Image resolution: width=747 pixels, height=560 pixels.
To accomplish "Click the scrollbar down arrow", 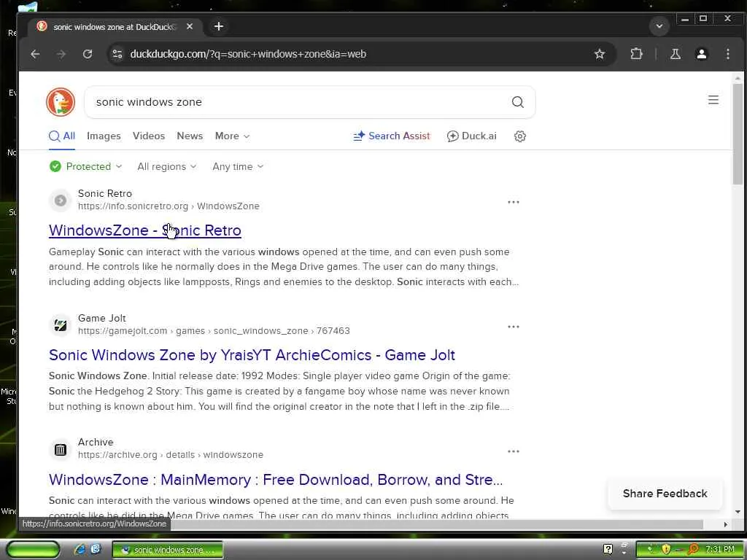I will tap(738, 512).
